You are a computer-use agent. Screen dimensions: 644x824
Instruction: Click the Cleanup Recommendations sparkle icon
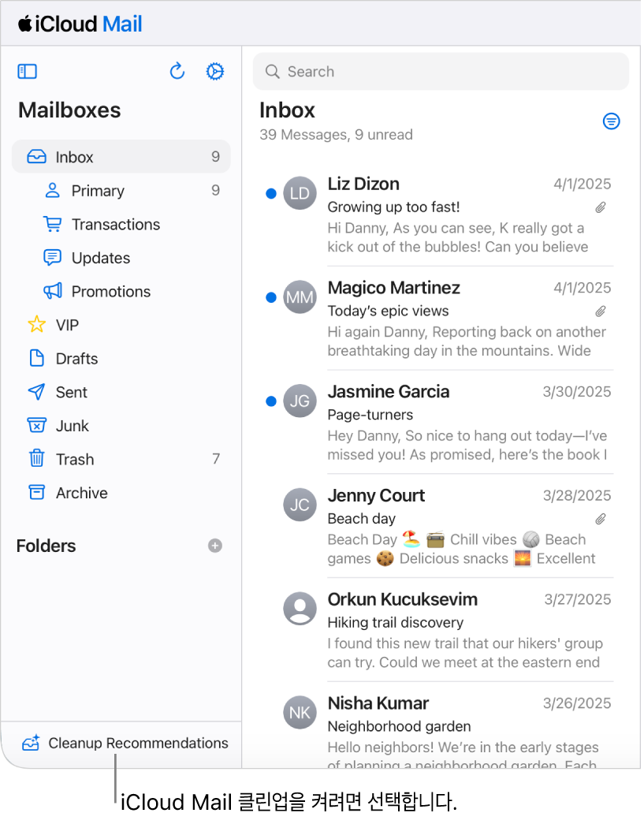(31, 743)
